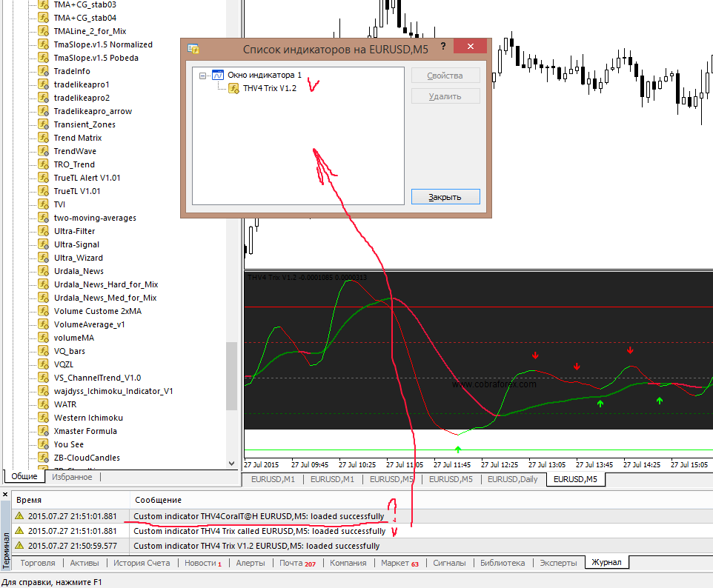Click the Trend Matrix indicator icon
713x588 pixels.
[43, 137]
